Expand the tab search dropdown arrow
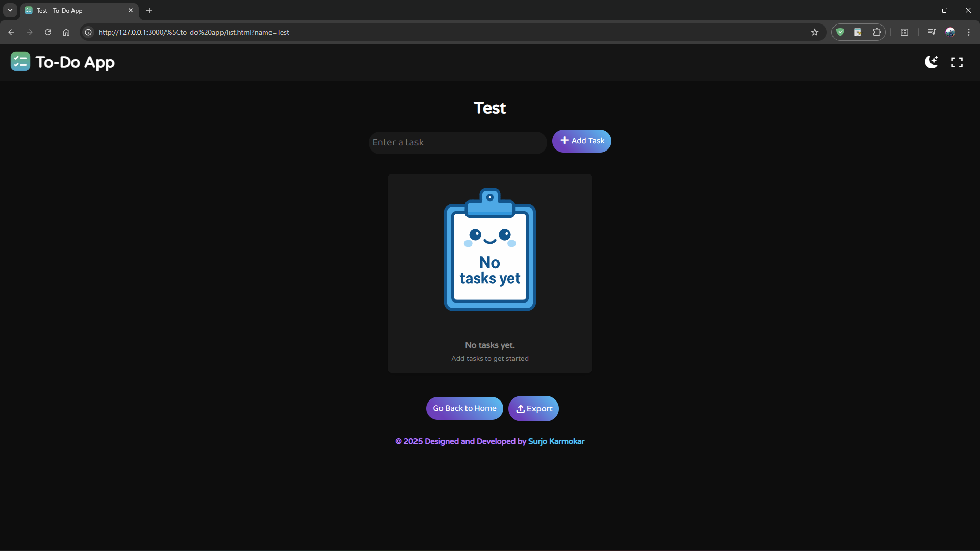The width and height of the screenshot is (980, 551). coord(10,10)
